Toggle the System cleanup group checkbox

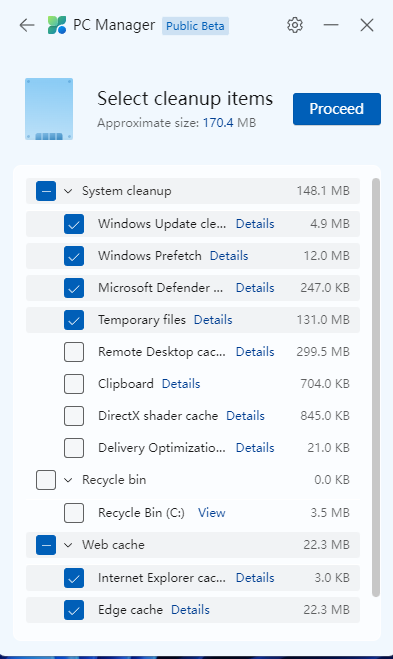click(x=46, y=191)
